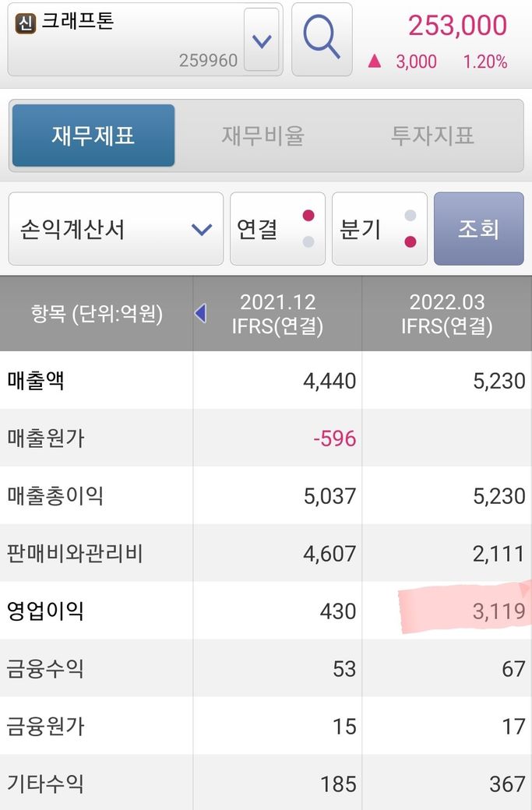Switch to the 재무비율 tab
Image resolution: width=532 pixels, height=810 pixels.
point(263,136)
